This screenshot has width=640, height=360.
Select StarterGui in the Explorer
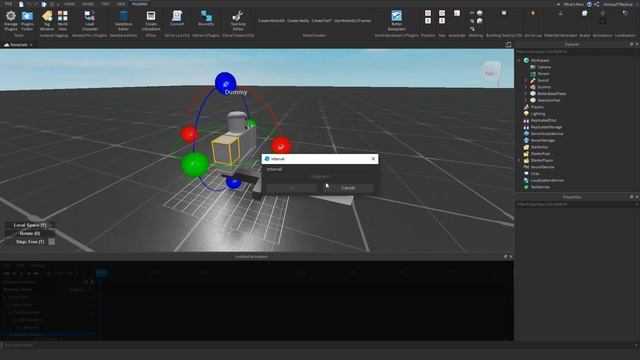click(539, 147)
